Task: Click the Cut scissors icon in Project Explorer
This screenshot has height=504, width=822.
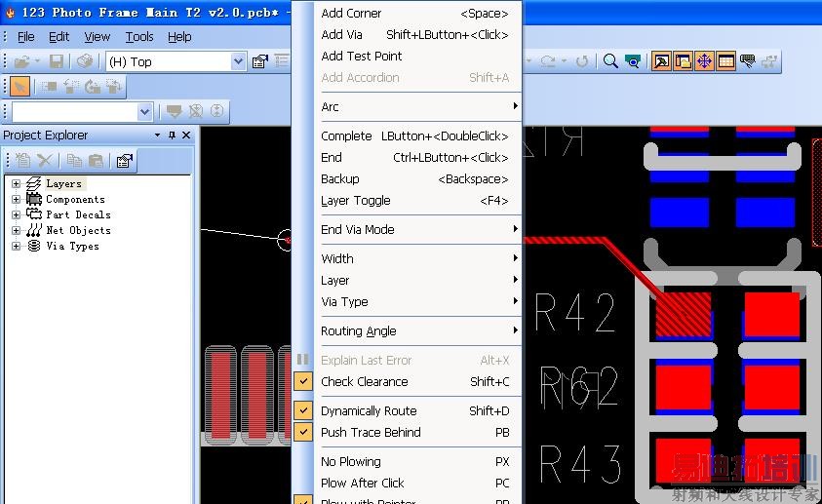Action: (45, 160)
